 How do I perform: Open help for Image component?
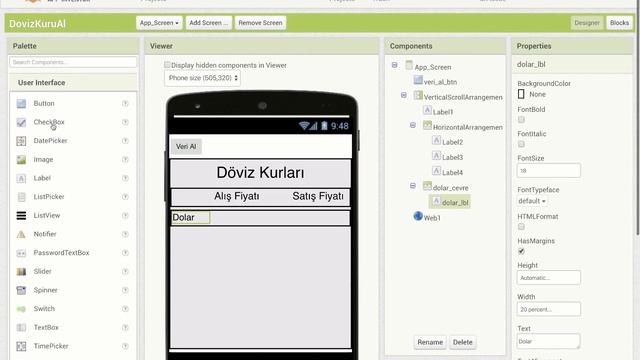pyautogui.click(x=125, y=160)
